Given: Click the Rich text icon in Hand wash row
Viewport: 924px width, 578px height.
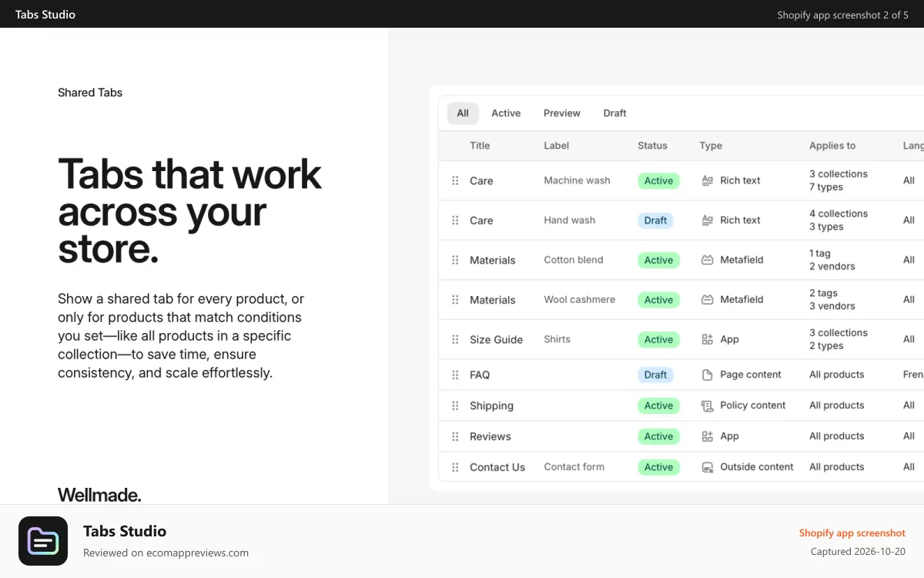Looking at the screenshot, I should point(708,220).
